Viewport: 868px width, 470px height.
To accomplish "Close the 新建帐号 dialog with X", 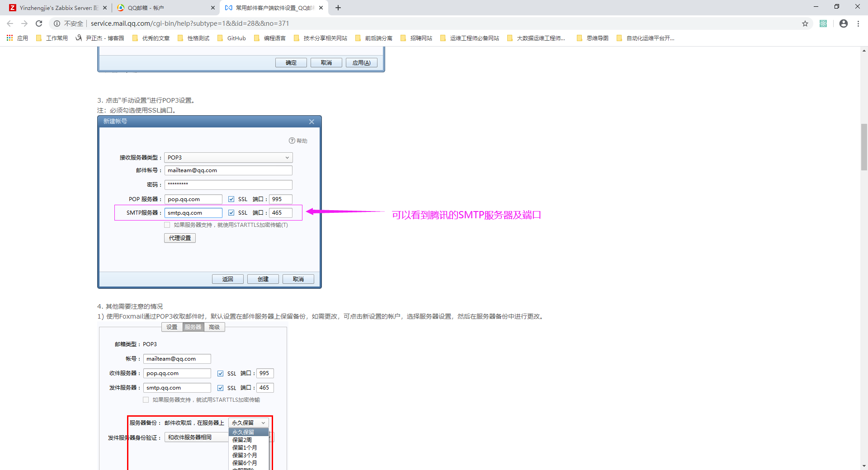I will 311,122.
